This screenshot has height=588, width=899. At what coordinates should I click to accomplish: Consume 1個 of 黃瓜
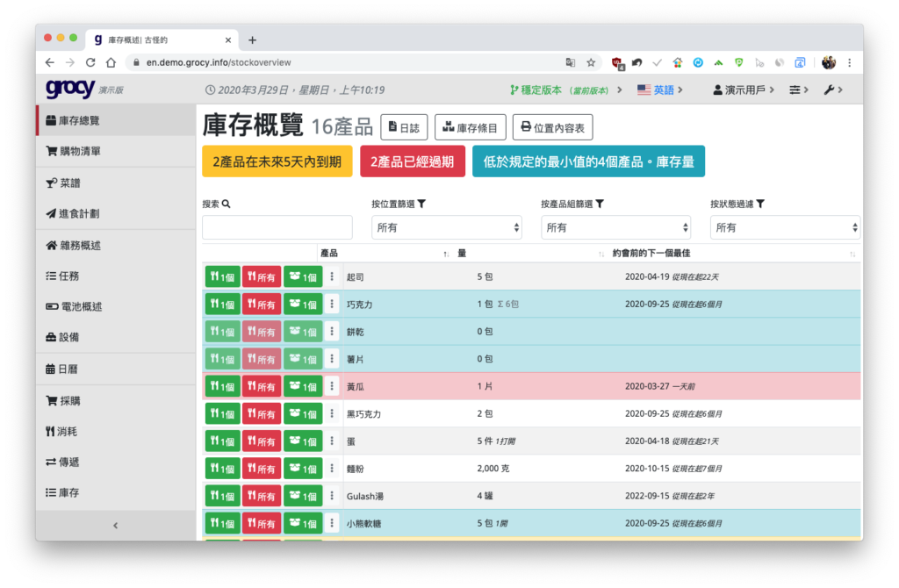coord(222,387)
